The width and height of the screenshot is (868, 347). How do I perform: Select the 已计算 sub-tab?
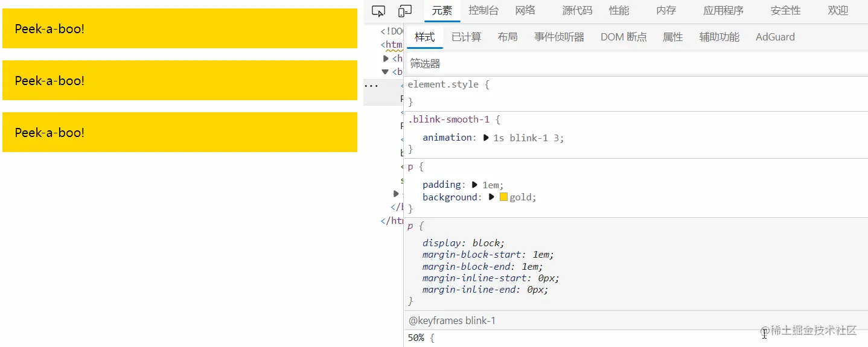click(466, 37)
